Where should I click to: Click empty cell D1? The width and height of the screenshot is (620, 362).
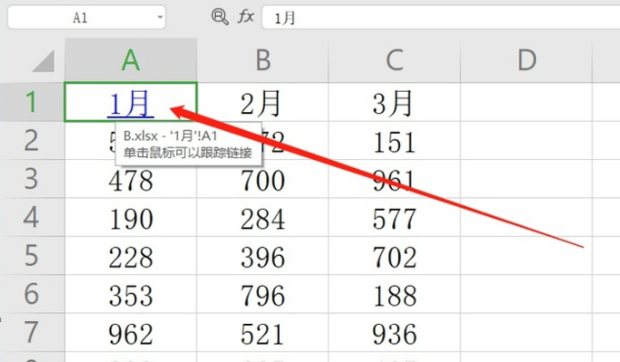click(526, 102)
